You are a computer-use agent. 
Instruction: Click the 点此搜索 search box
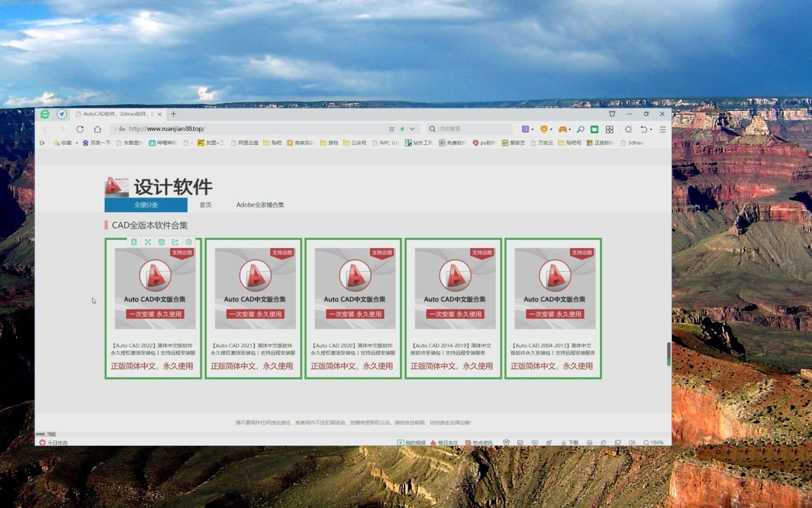click(470, 129)
